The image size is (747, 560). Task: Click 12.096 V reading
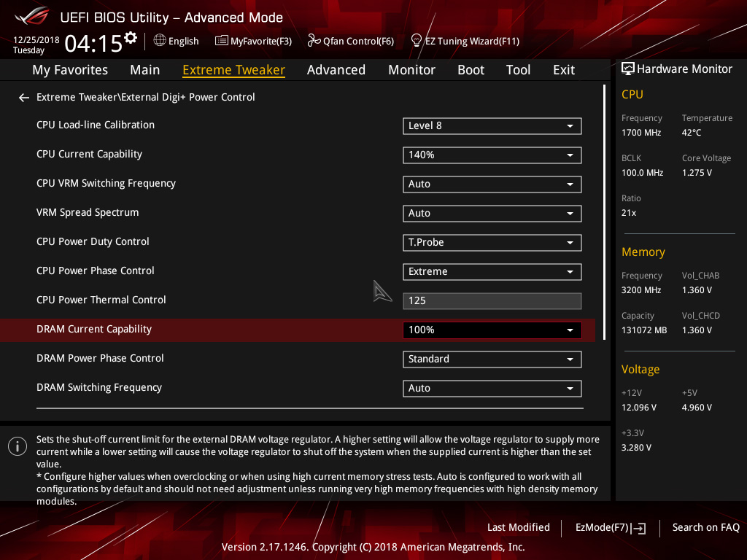[x=639, y=408]
